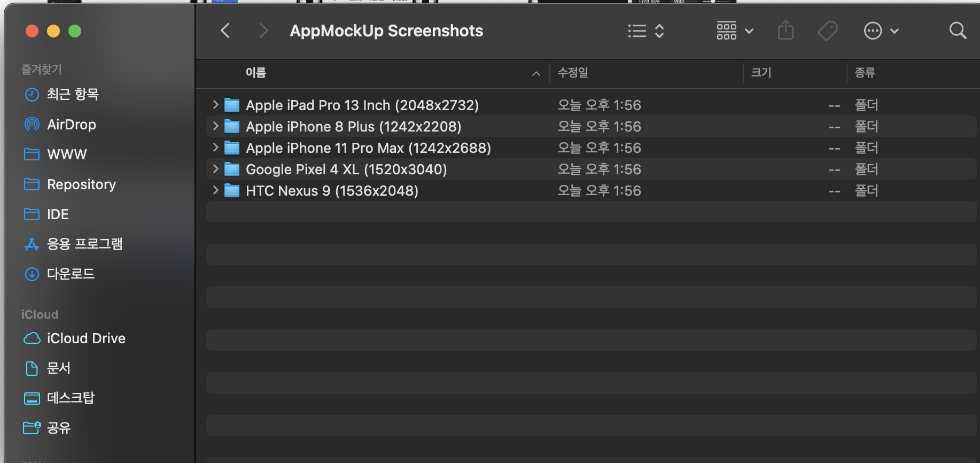Viewport: 980px width, 463px height.
Task: Select the Apple iPhone 8 Plus folder icon
Action: [x=231, y=126]
